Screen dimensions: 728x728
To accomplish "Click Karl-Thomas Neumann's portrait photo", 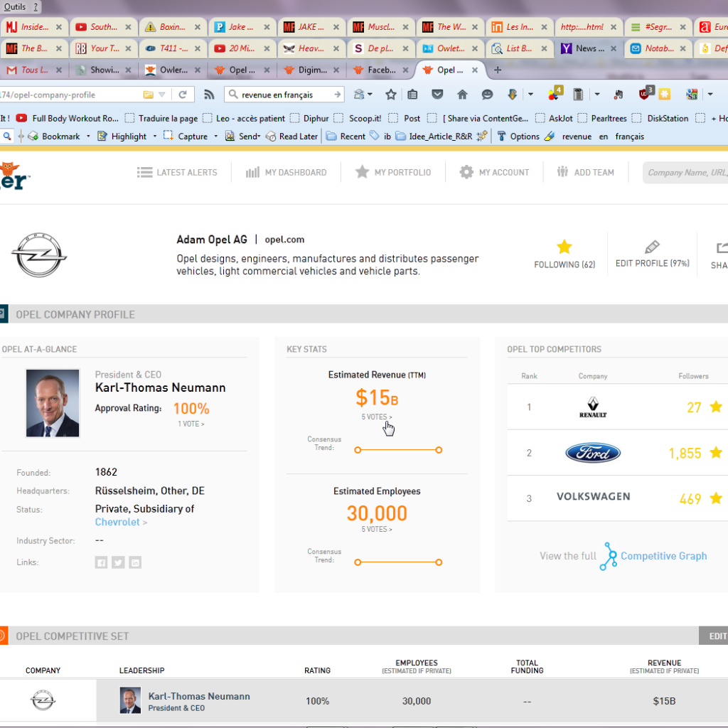I will 53,403.
